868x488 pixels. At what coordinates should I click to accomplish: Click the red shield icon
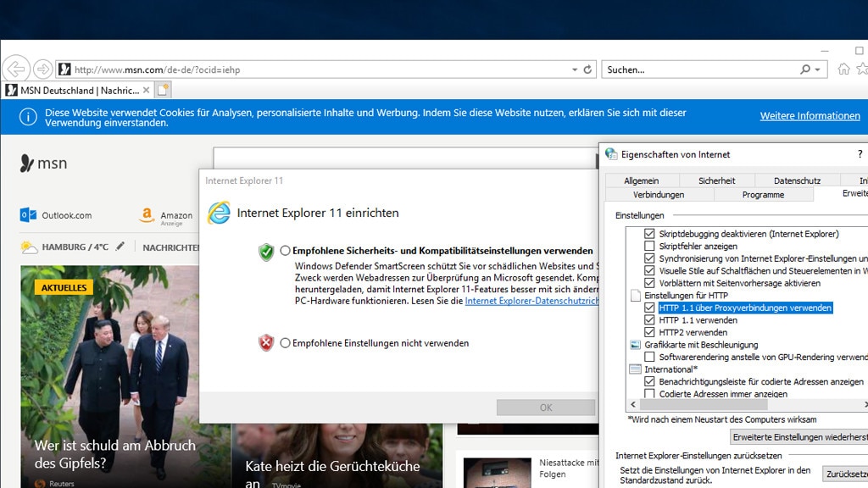tap(266, 343)
